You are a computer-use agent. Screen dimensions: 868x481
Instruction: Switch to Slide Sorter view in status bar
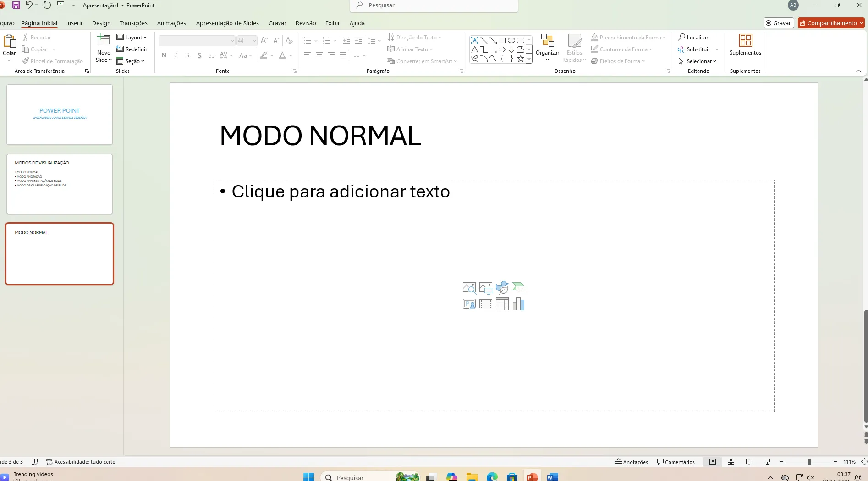coord(731,462)
